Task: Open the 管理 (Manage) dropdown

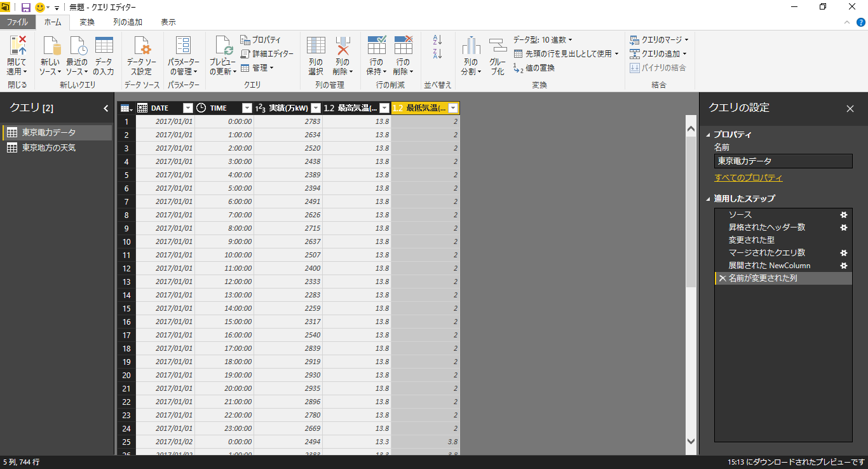Action: click(257, 67)
